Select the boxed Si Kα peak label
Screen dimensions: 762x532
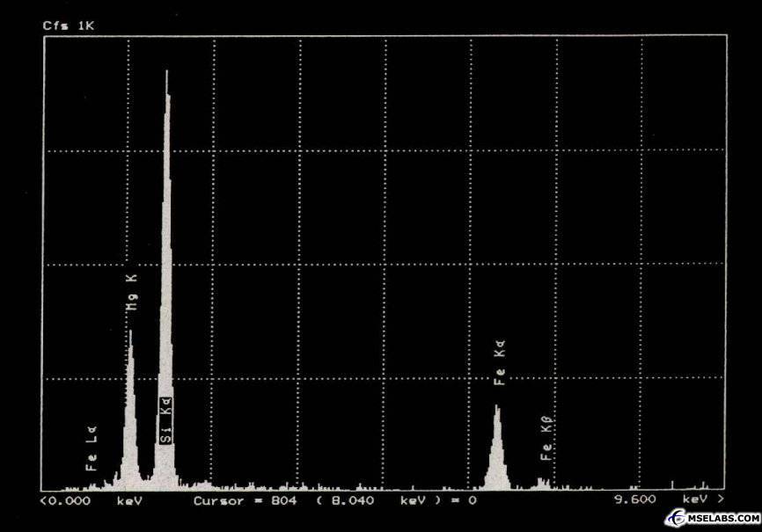pyautogui.click(x=165, y=420)
